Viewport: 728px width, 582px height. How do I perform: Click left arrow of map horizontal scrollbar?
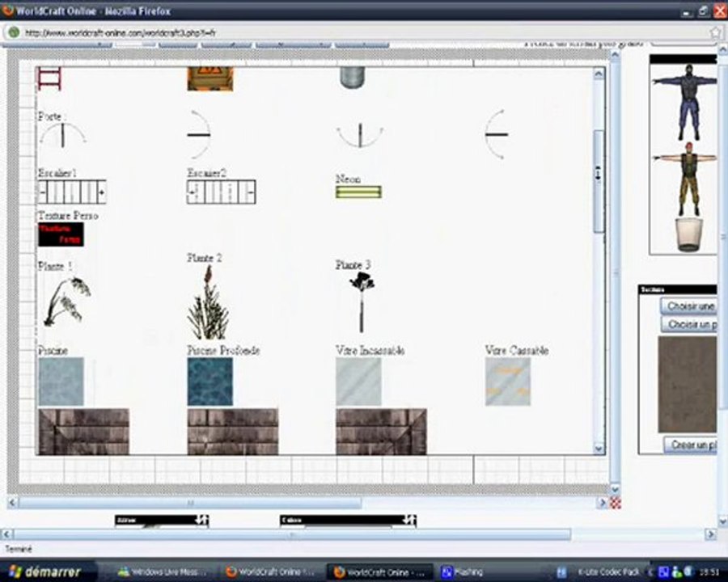pyautogui.click(x=12, y=503)
